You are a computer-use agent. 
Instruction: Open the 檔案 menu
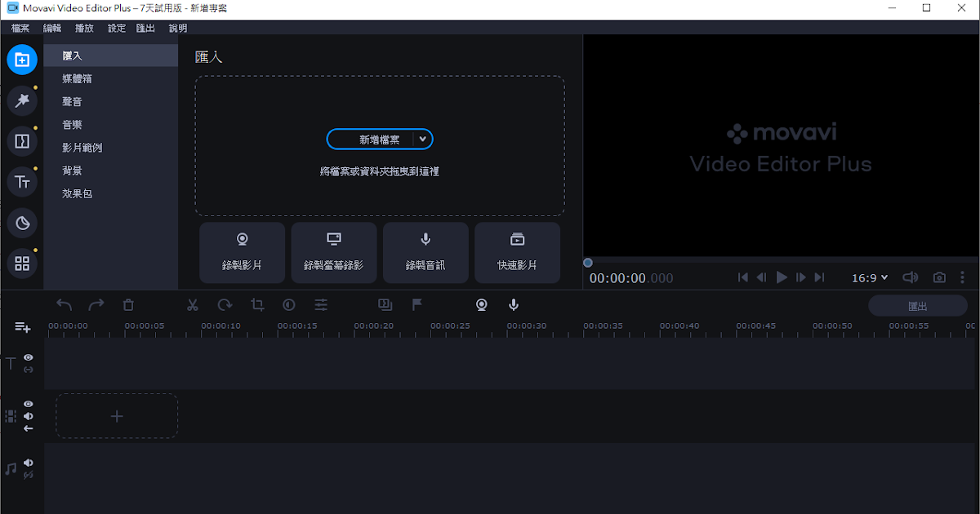click(x=20, y=27)
